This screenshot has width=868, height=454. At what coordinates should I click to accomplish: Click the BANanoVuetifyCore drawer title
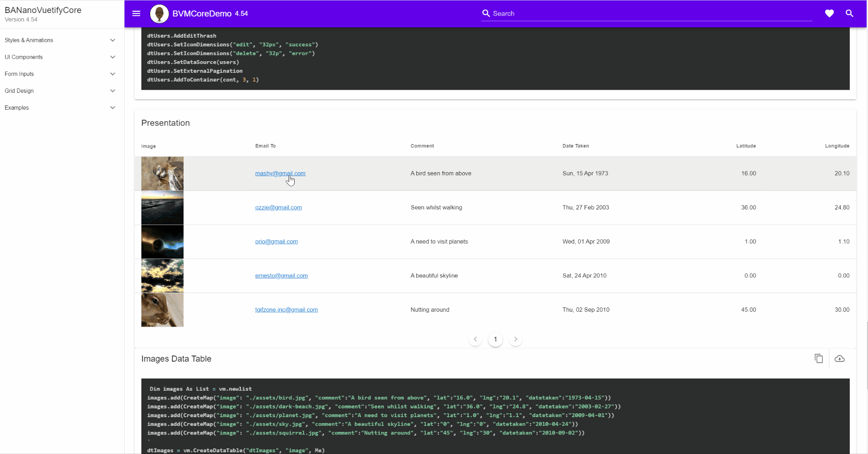[x=43, y=10]
